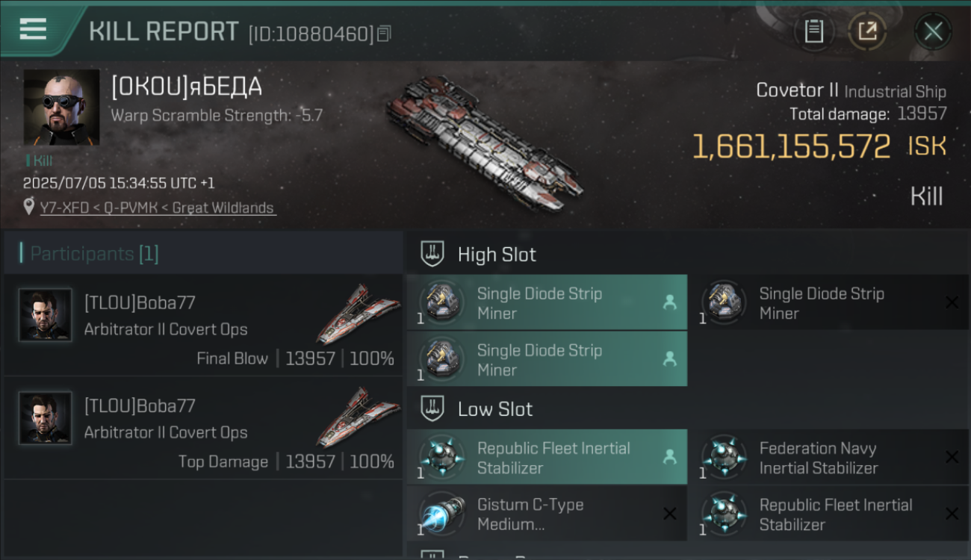Click Covetor II ship image
Screen dimensions: 971x560
[485, 142]
